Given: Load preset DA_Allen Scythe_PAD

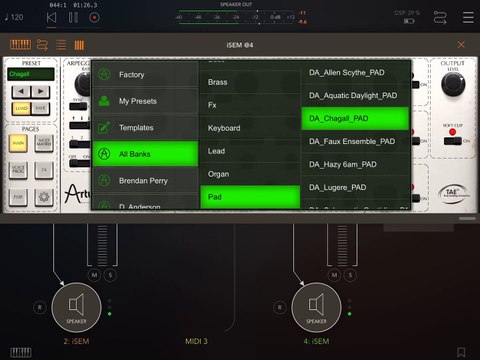Looking at the screenshot, I should pyautogui.click(x=355, y=73).
